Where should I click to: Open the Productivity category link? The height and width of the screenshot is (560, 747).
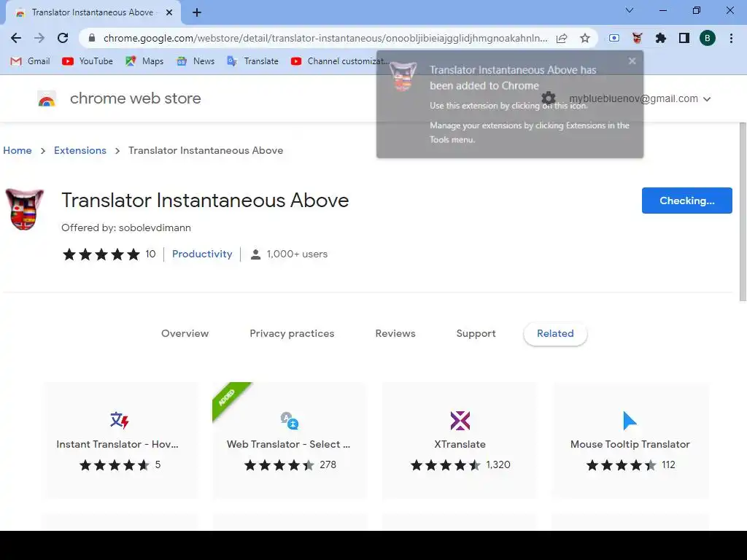pyautogui.click(x=202, y=254)
